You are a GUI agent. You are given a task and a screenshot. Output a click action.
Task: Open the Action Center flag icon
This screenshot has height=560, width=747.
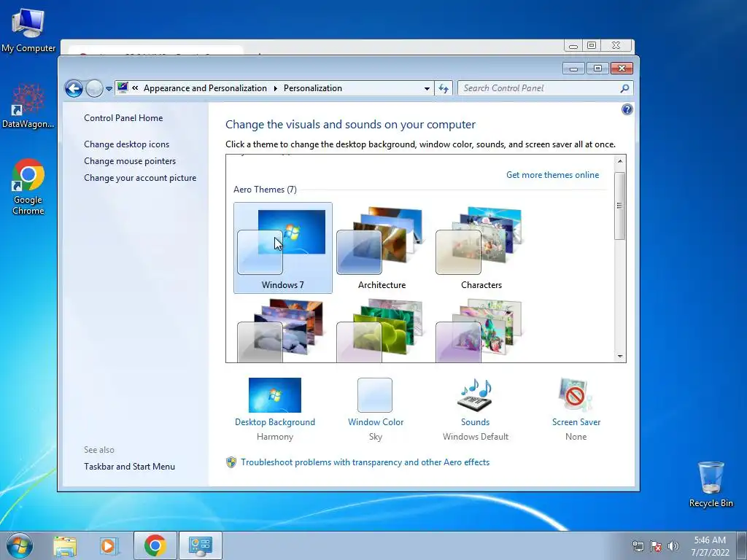pos(656,546)
